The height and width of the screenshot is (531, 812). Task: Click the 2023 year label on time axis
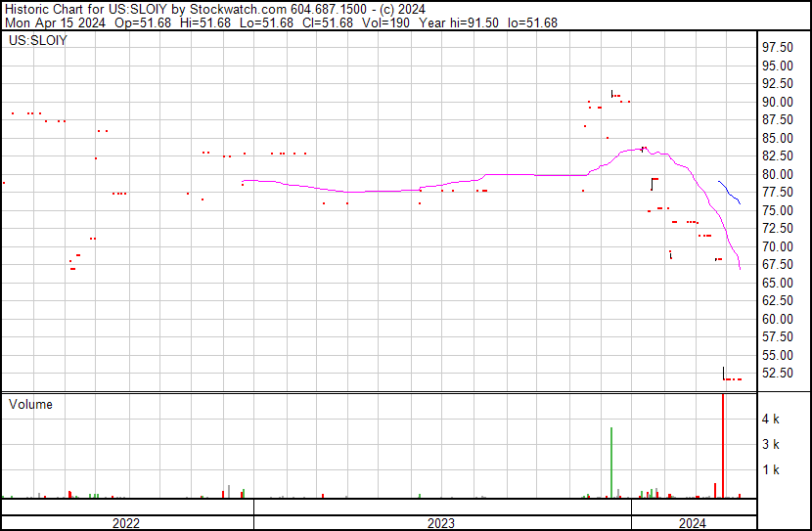point(441,523)
